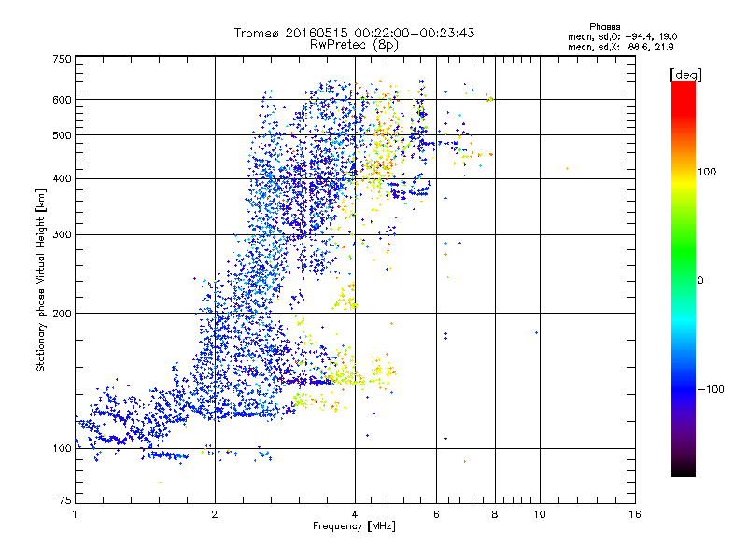Select the 'mean, sd,X: 88.6, 21.9' line
Image resolution: width=747 pixels, height=560 pixels.
(x=620, y=48)
